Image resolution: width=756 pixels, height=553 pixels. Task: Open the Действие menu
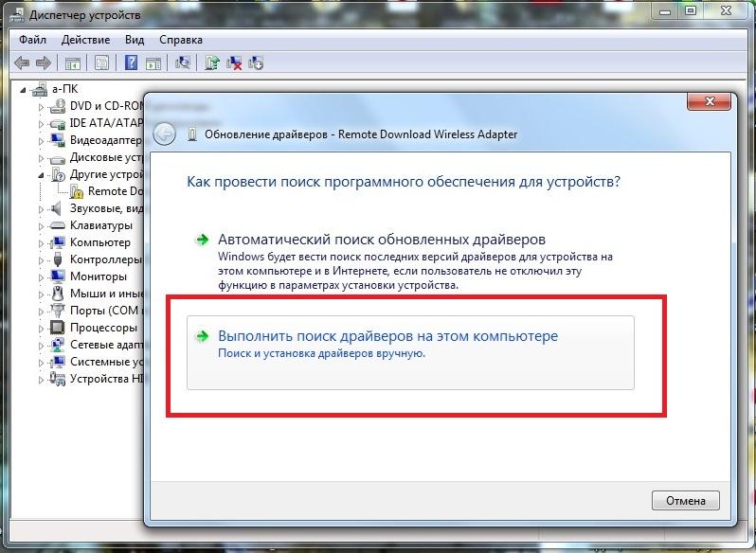point(86,40)
